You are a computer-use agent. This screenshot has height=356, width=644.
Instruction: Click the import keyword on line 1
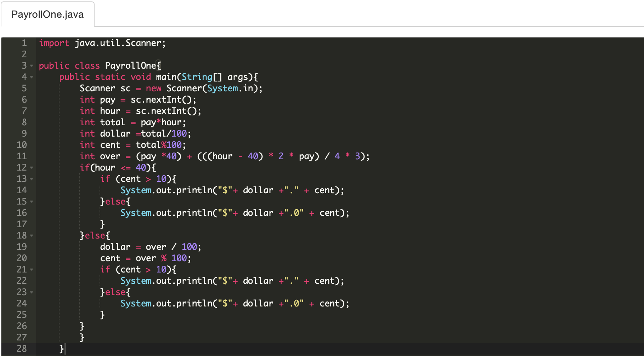[55, 43]
